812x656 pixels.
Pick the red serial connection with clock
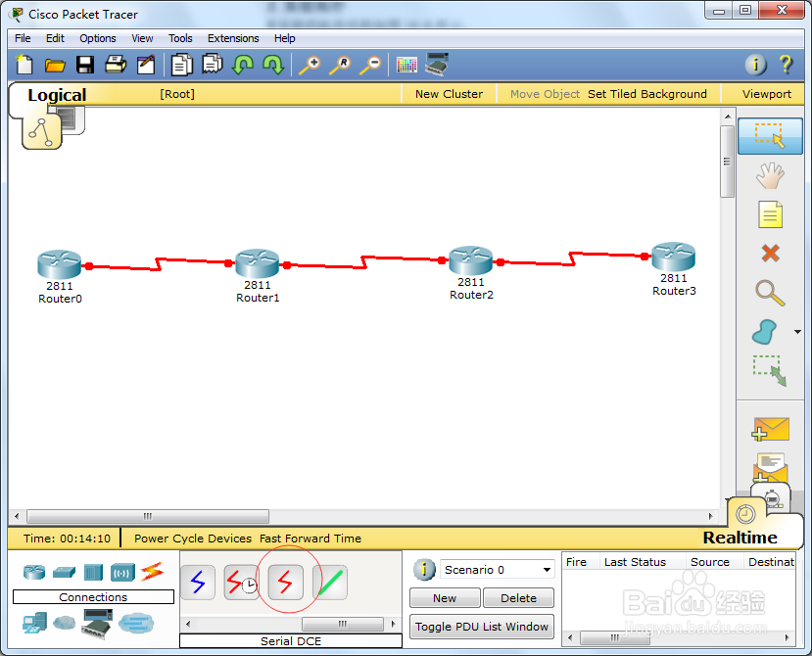[242, 583]
